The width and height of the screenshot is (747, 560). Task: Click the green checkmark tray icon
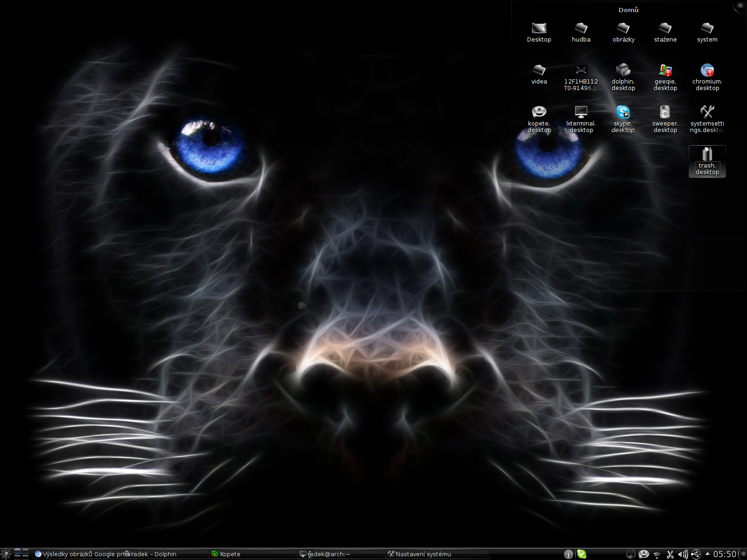point(581,554)
